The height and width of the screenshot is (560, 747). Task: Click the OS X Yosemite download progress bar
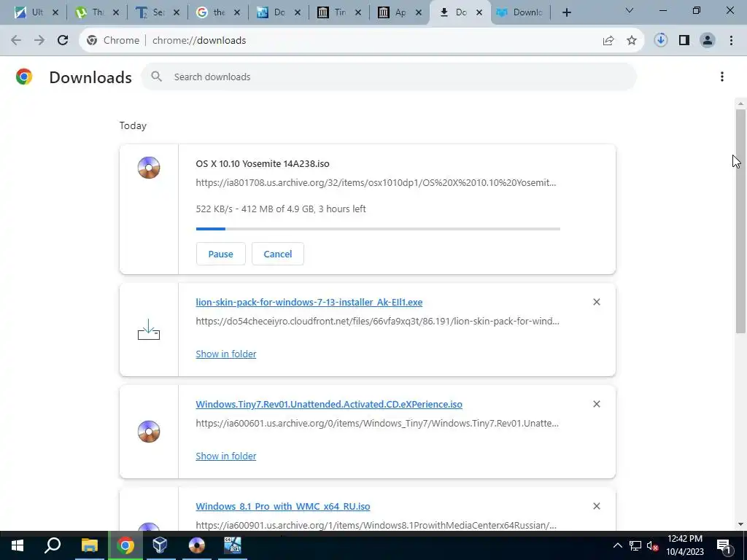378,229
